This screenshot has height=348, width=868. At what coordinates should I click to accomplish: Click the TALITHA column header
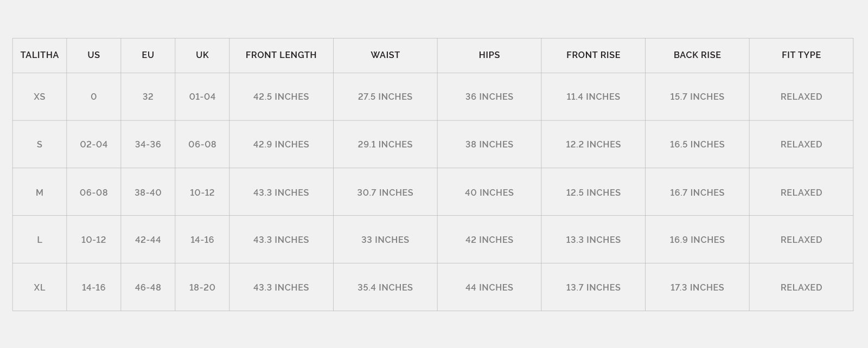40,55
